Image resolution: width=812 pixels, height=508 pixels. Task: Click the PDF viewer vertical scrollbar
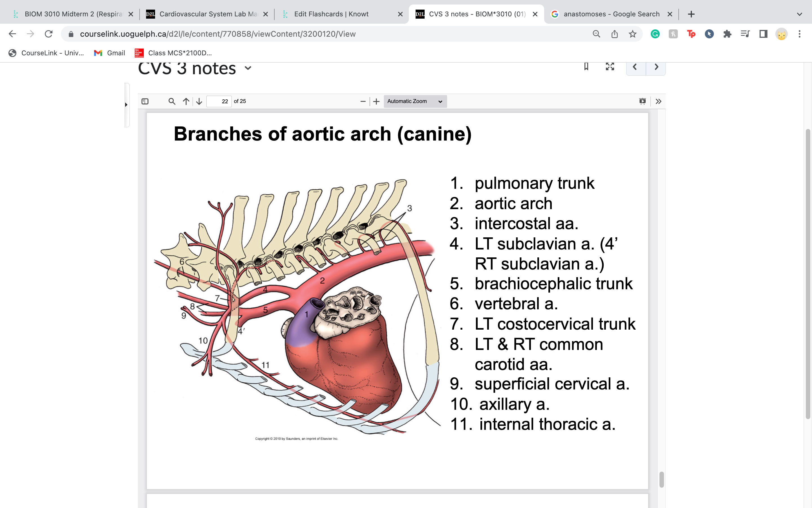pyautogui.click(x=661, y=479)
